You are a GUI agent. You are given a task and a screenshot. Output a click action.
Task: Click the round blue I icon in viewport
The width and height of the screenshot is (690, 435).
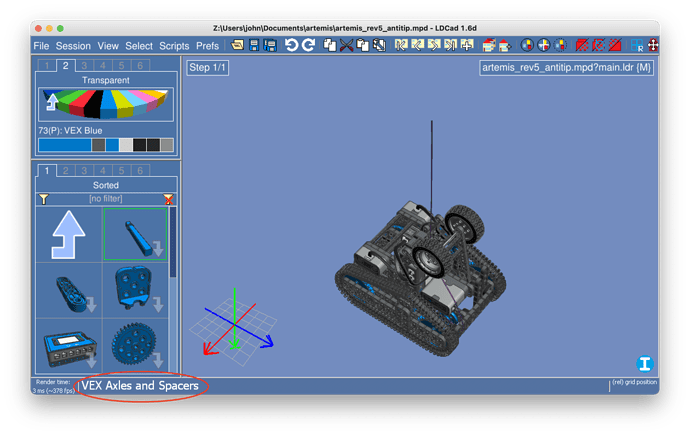coord(645,364)
